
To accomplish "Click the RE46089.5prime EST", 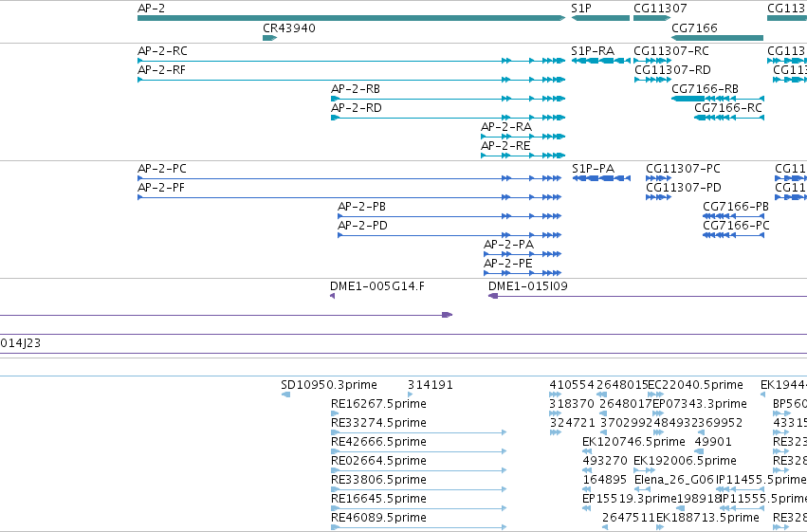I will pyautogui.click(x=419, y=527).
